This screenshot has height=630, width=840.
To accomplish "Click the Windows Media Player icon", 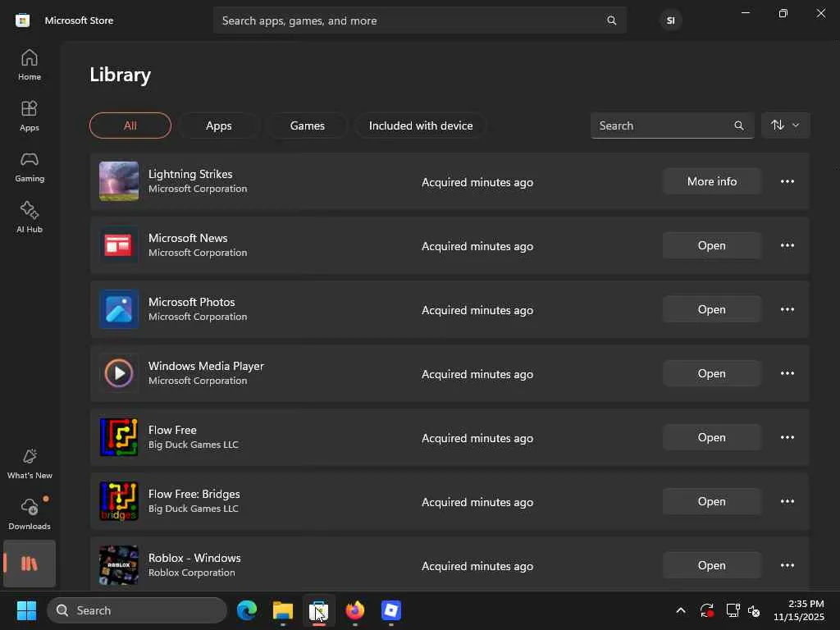I will pyautogui.click(x=119, y=373).
